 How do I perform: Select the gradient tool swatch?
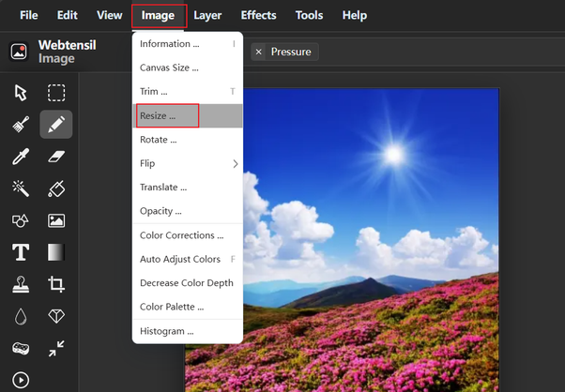56,252
